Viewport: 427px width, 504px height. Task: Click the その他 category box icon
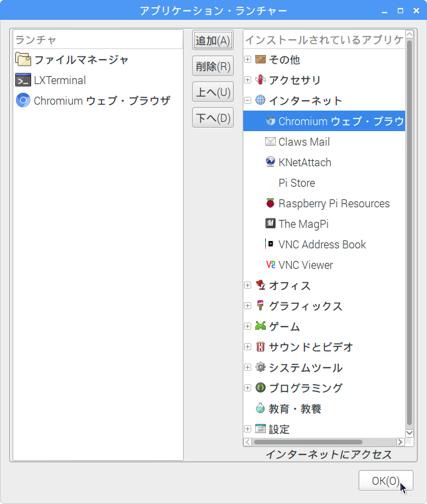(x=261, y=60)
